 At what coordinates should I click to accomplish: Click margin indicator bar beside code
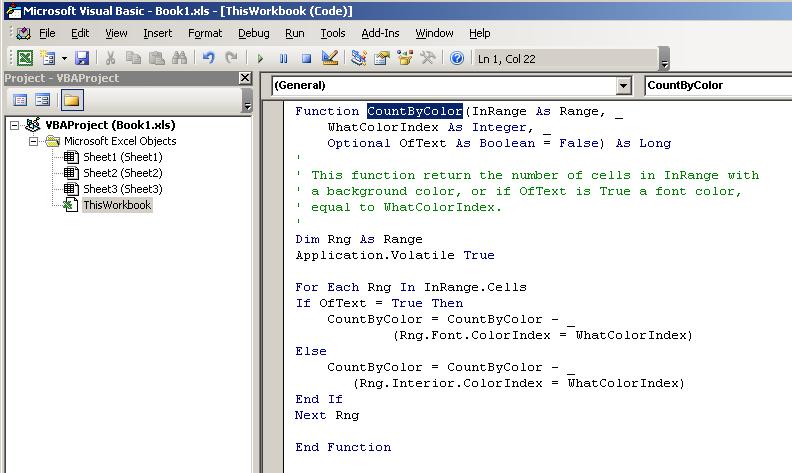point(273,287)
